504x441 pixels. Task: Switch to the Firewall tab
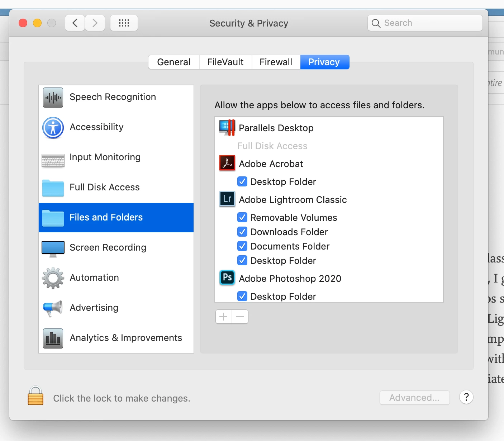[276, 62]
